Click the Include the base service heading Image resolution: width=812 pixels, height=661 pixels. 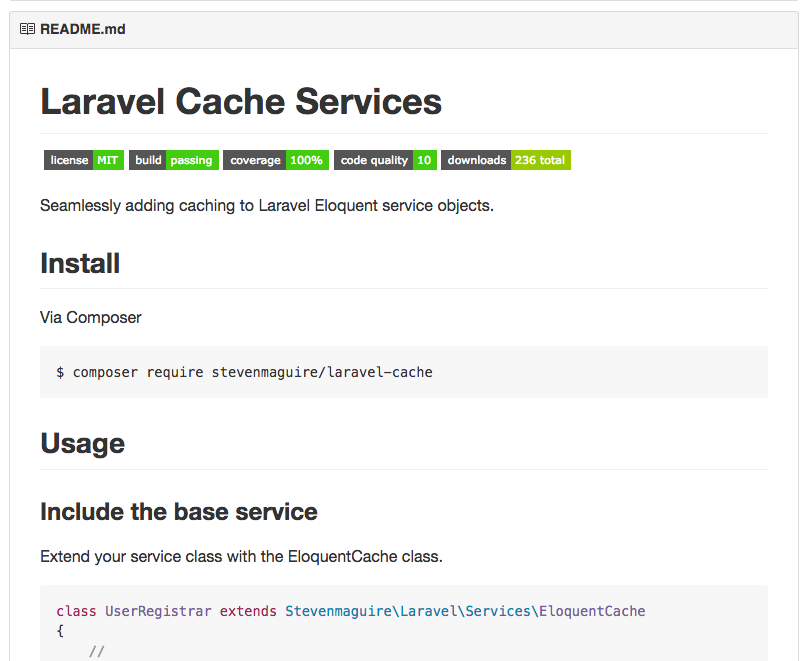point(179,512)
